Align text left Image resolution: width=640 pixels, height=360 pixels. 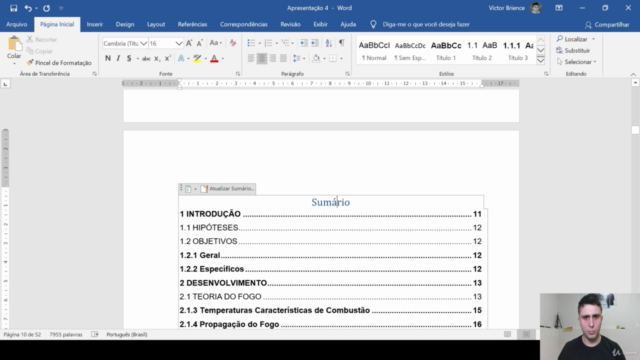(251, 58)
